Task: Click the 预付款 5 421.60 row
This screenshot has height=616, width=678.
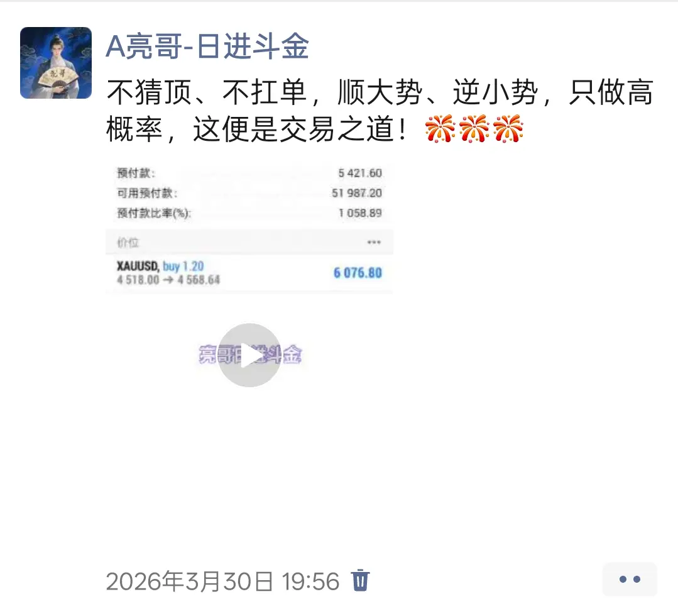Action: tap(249, 173)
